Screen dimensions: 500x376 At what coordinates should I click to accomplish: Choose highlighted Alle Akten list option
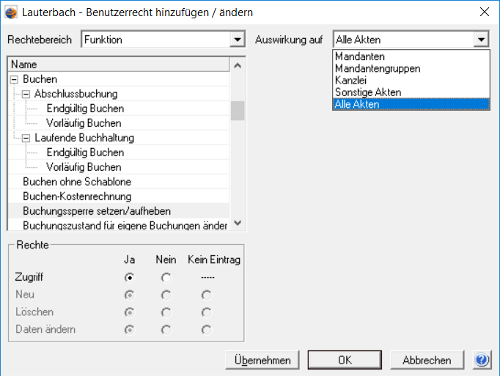(x=411, y=104)
